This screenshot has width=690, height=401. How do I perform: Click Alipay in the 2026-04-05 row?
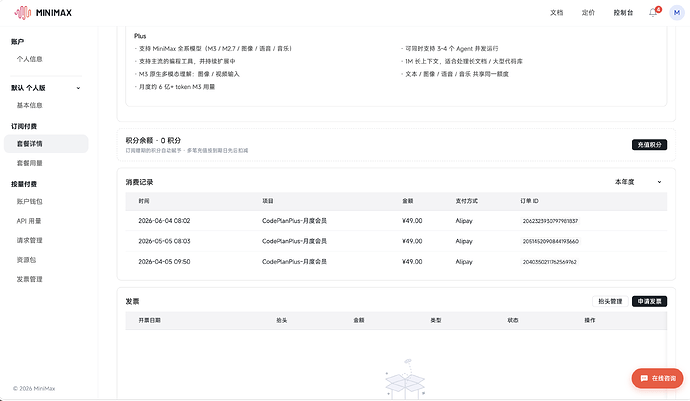pos(464,262)
